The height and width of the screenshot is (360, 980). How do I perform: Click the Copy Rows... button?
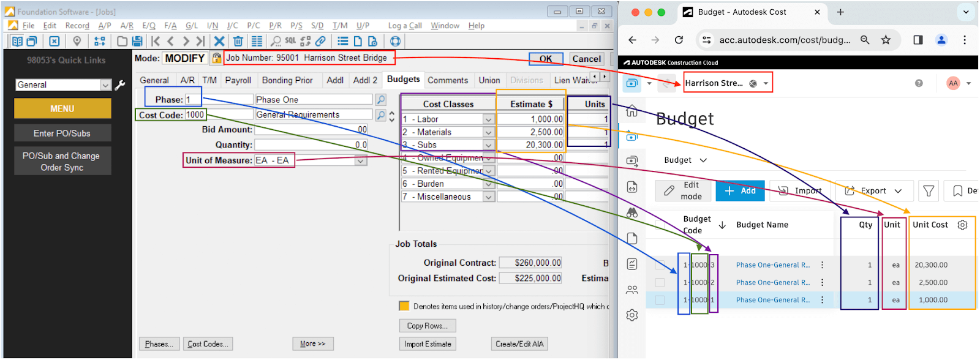click(428, 326)
